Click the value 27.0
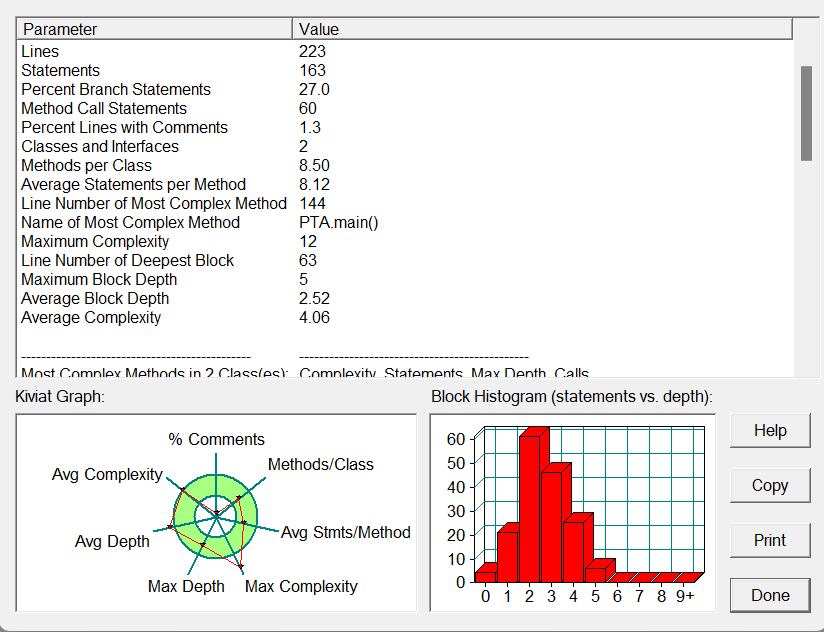The height and width of the screenshot is (632, 824). click(314, 89)
